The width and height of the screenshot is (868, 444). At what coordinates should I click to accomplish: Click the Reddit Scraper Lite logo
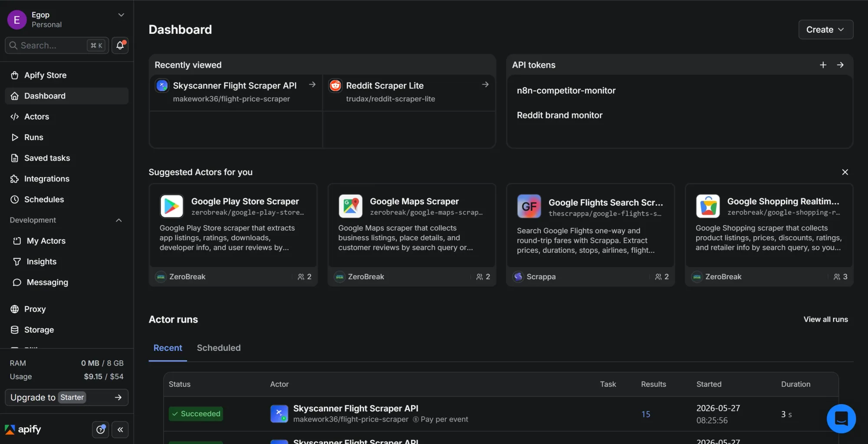click(x=335, y=85)
